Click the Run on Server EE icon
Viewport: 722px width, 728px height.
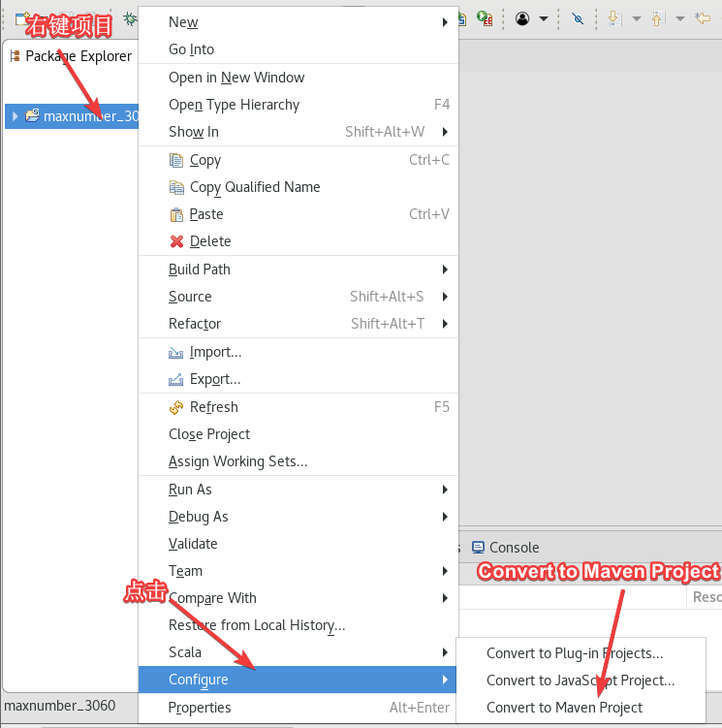coord(485,18)
